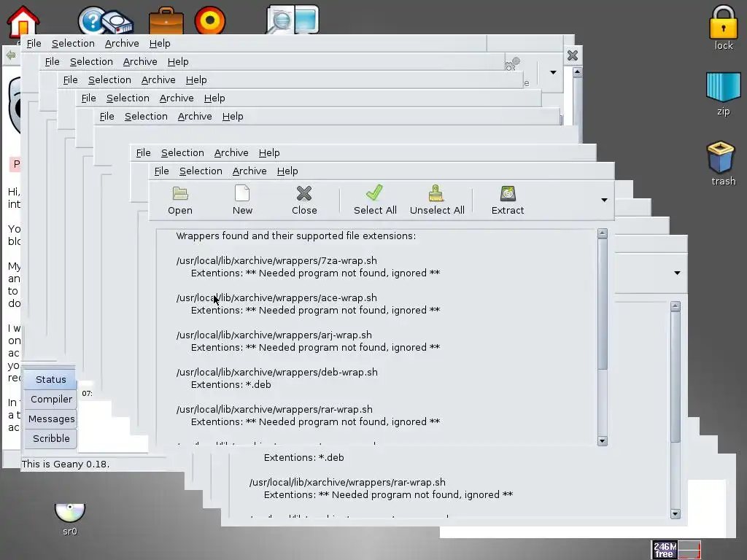Viewport: 747px width, 560px height.
Task: Click the Unselect All broom icon
Action: coord(436,193)
